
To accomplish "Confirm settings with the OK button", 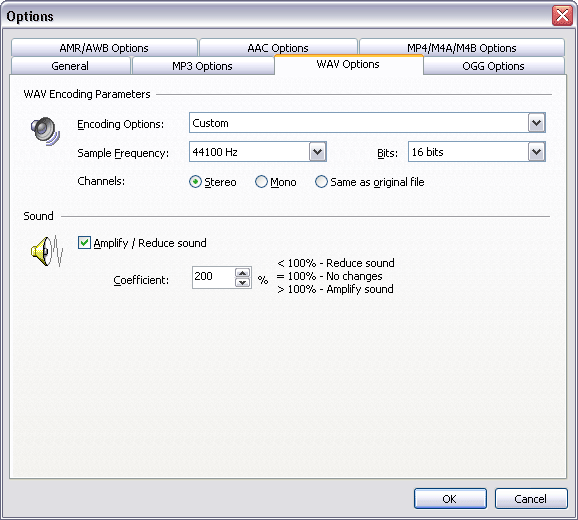I will pos(450,499).
